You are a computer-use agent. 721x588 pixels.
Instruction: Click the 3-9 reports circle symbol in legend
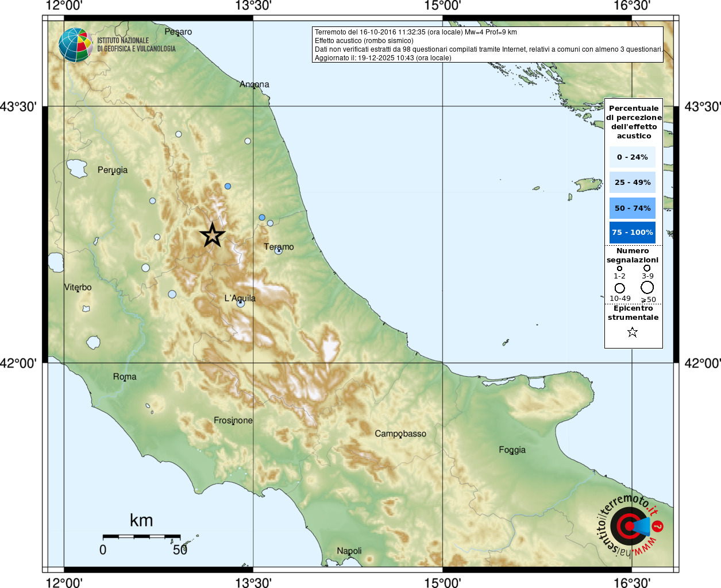[647, 268]
